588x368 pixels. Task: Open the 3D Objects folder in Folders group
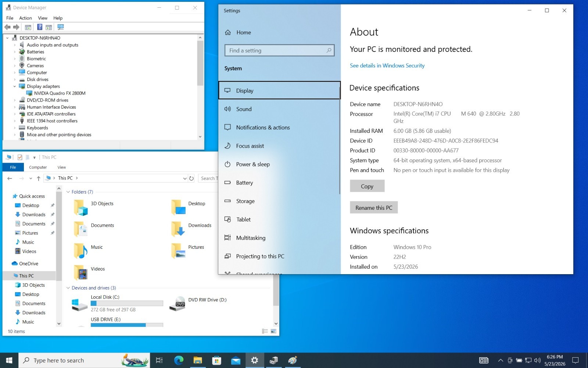point(94,207)
